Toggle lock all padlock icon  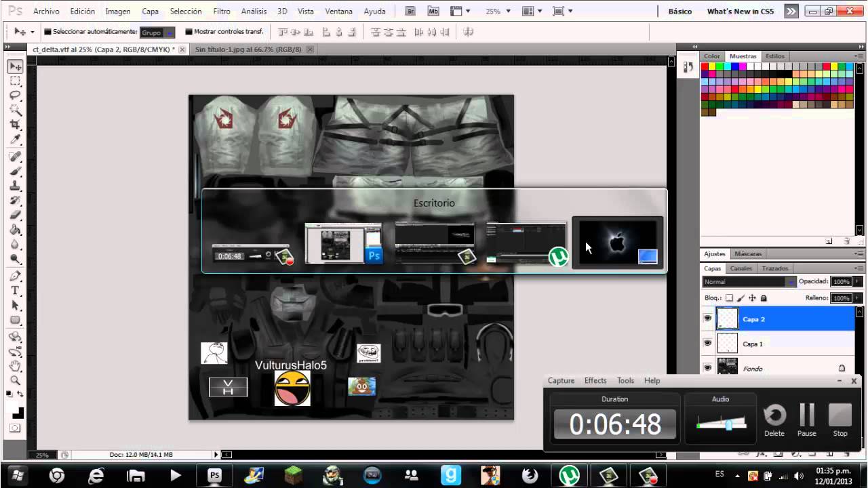coord(764,298)
